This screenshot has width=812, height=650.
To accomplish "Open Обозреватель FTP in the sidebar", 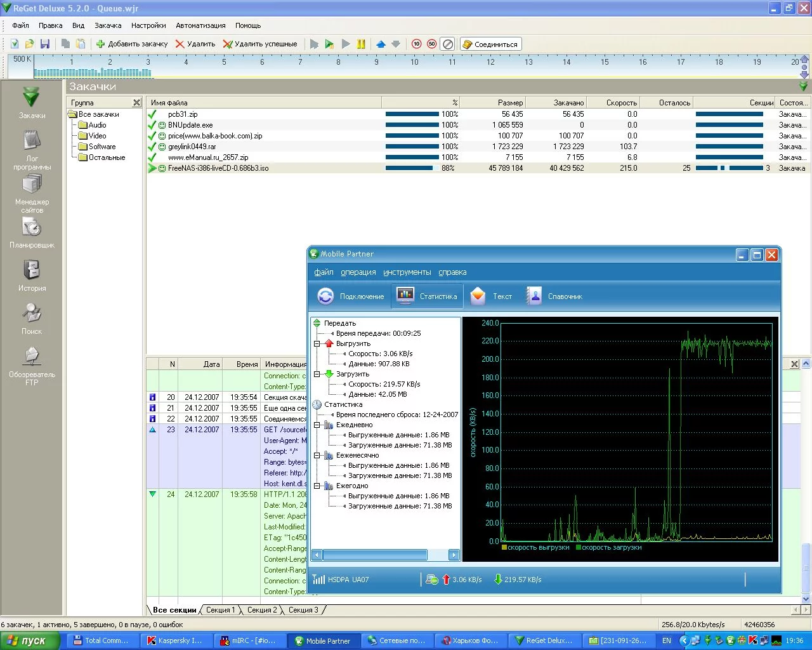I will click(32, 366).
